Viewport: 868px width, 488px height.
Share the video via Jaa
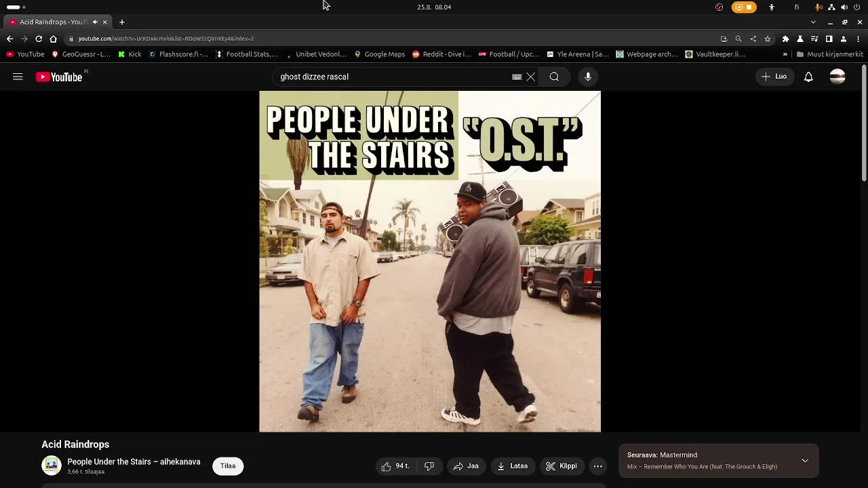466,466
